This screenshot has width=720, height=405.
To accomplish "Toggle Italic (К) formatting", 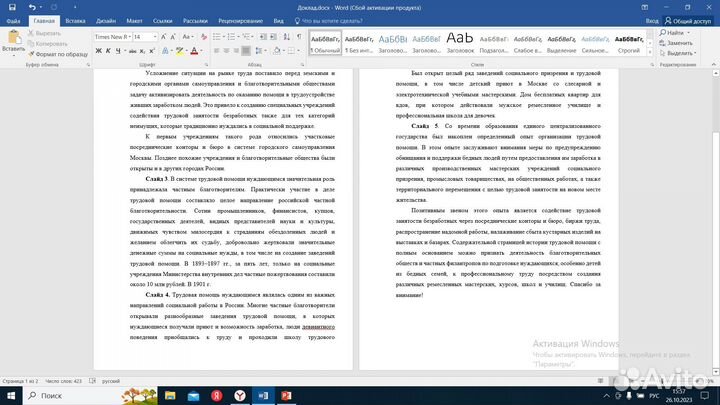I will coord(108,51).
